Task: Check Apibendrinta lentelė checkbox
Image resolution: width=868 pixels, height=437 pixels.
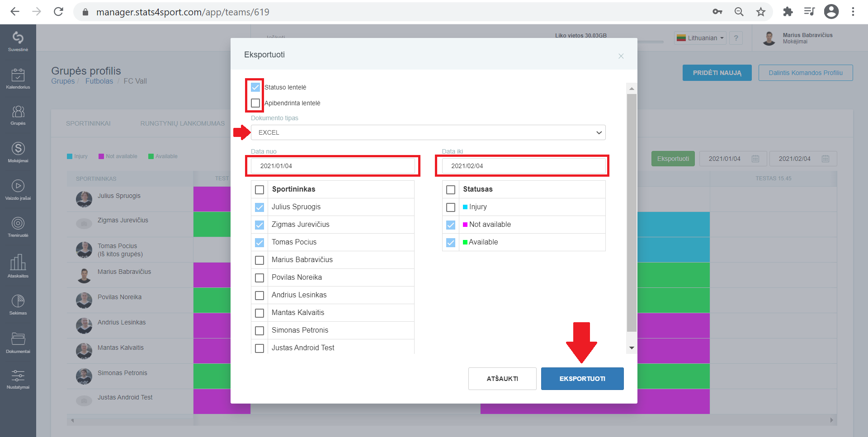Action: (x=255, y=103)
